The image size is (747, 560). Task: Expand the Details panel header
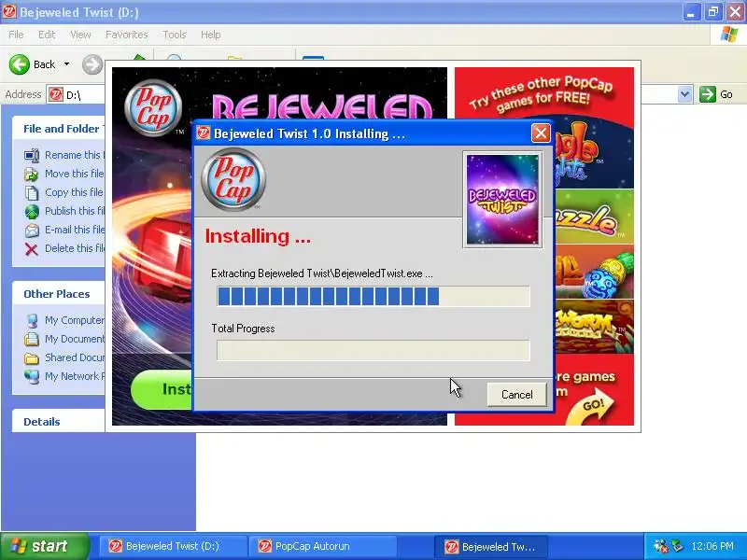click(58, 422)
